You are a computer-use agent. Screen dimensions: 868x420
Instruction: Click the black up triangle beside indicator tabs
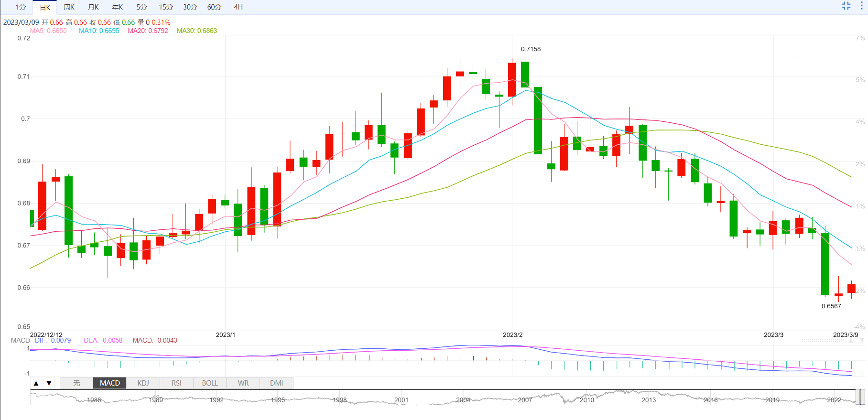point(36,383)
